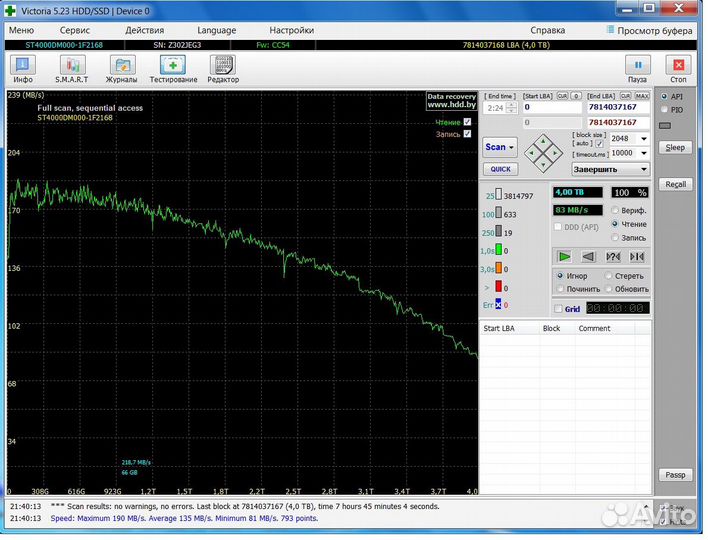Toggle the block size auto checkbox
Image resolution: width=708 pixels, height=540 pixels.
click(599, 144)
